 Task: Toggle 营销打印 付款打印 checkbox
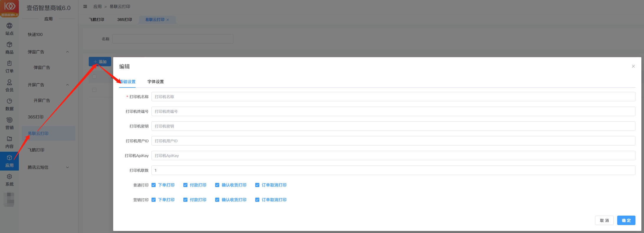185,200
